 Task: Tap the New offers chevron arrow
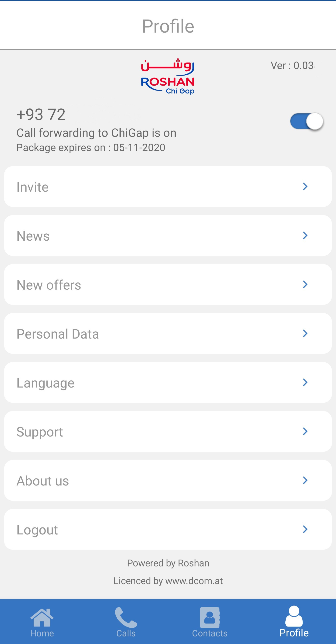pos(305,284)
